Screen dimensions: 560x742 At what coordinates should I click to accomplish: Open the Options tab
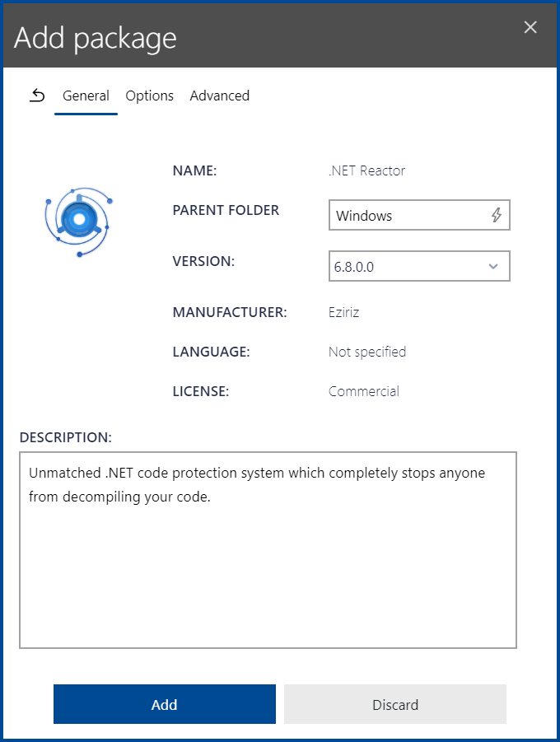pos(150,96)
